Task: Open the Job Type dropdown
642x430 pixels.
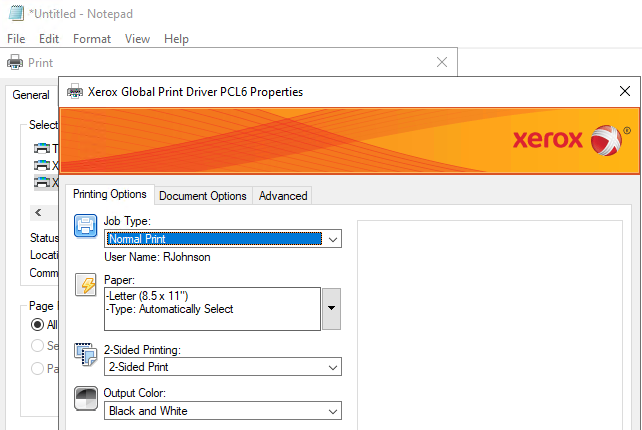Action: pos(223,239)
